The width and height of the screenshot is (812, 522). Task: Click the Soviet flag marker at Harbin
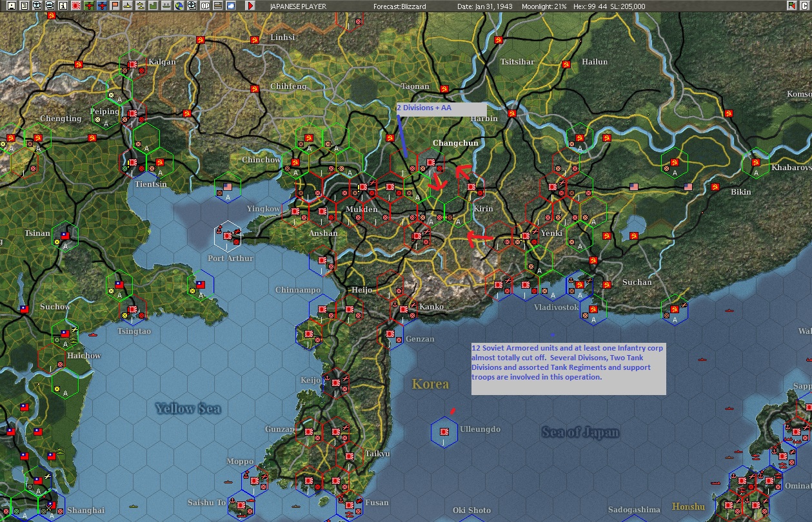(x=512, y=113)
